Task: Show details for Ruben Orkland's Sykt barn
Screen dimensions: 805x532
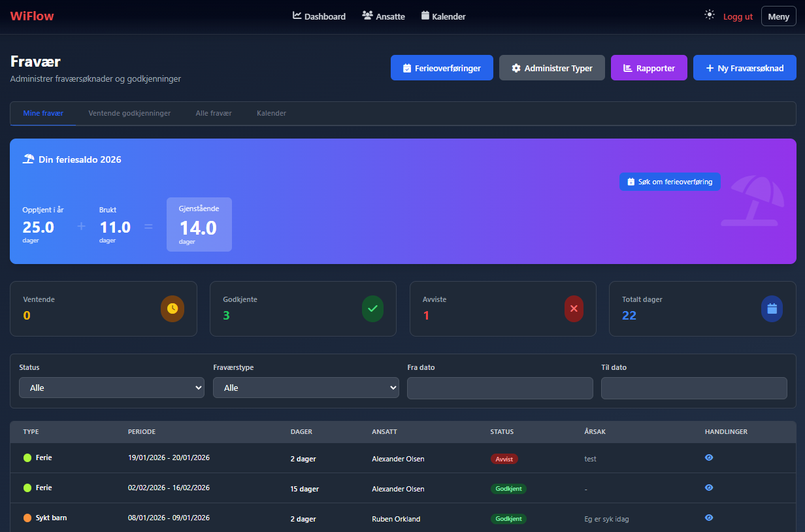Action: point(709,518)
